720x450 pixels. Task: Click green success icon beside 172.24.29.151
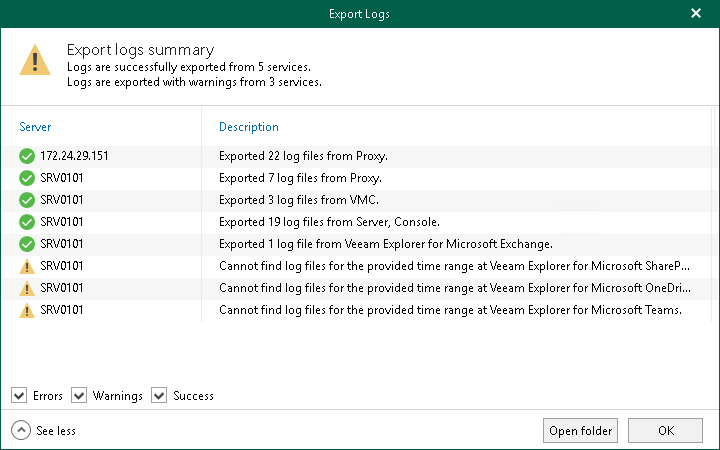click(x=27, y=156)
